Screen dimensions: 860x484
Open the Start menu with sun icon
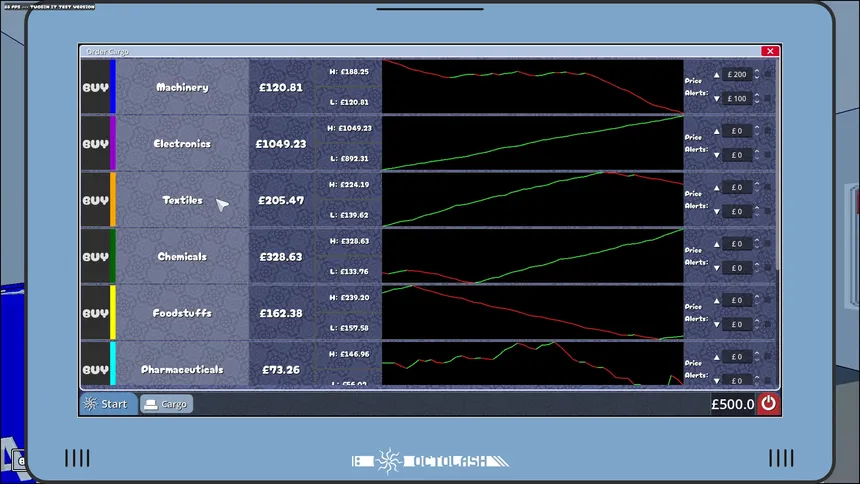108,404
